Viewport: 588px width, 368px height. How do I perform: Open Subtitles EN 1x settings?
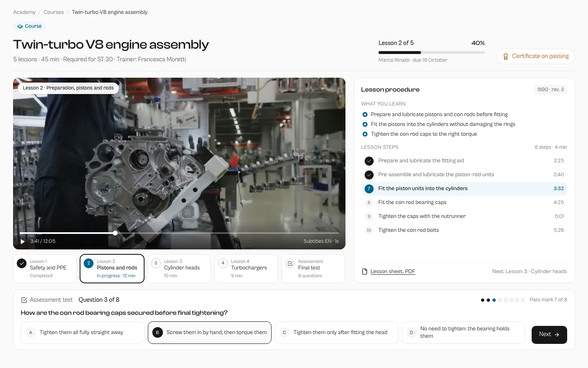321,241
